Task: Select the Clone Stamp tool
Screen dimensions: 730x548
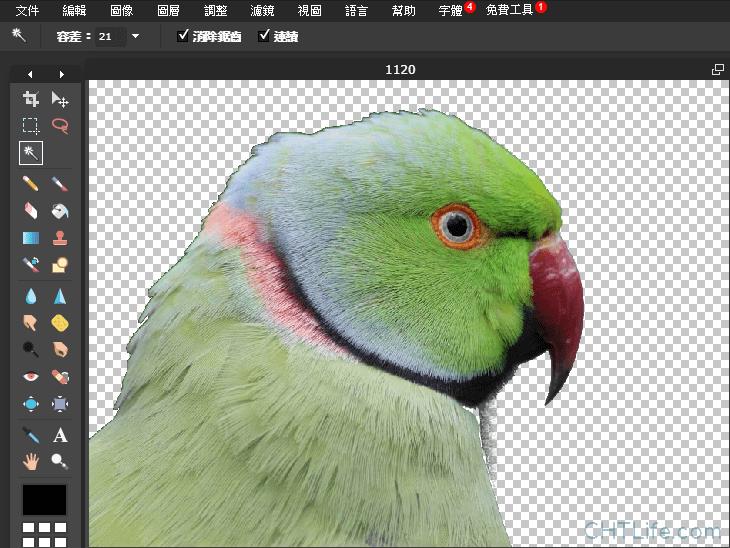Action: [60, 239]
